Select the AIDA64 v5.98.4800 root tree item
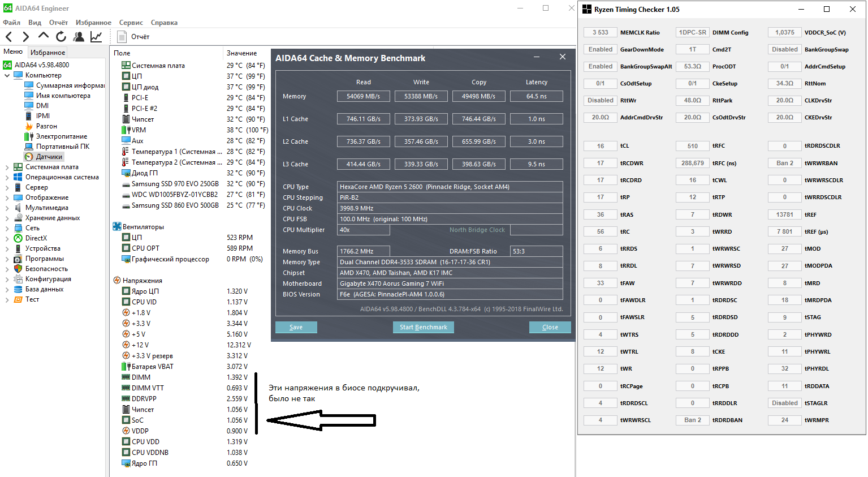Screen dimensions: 868x477 tap(36, 65)
